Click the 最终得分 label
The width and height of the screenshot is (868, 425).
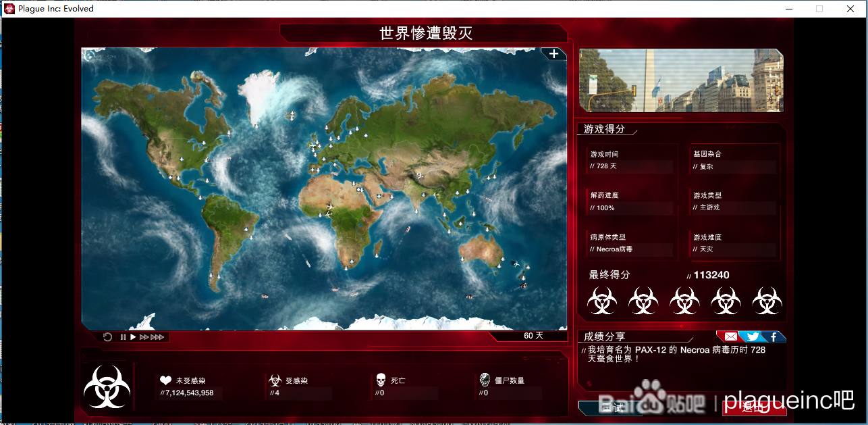pos(609,275)
